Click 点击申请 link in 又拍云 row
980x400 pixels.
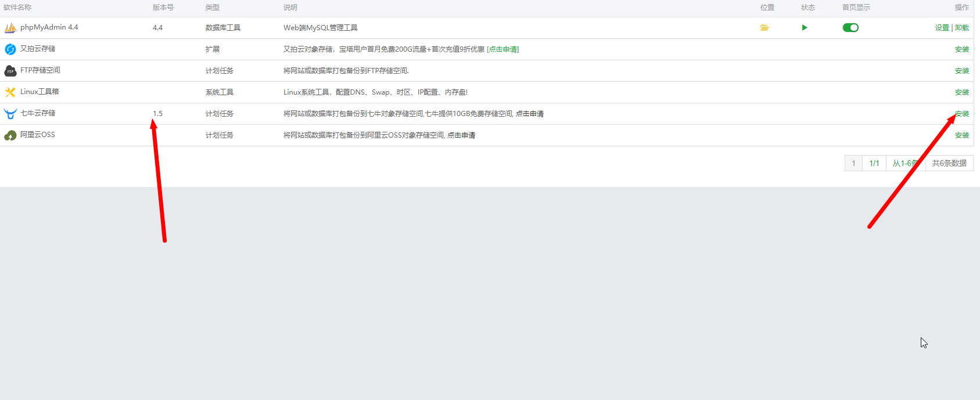pos(503,49)
